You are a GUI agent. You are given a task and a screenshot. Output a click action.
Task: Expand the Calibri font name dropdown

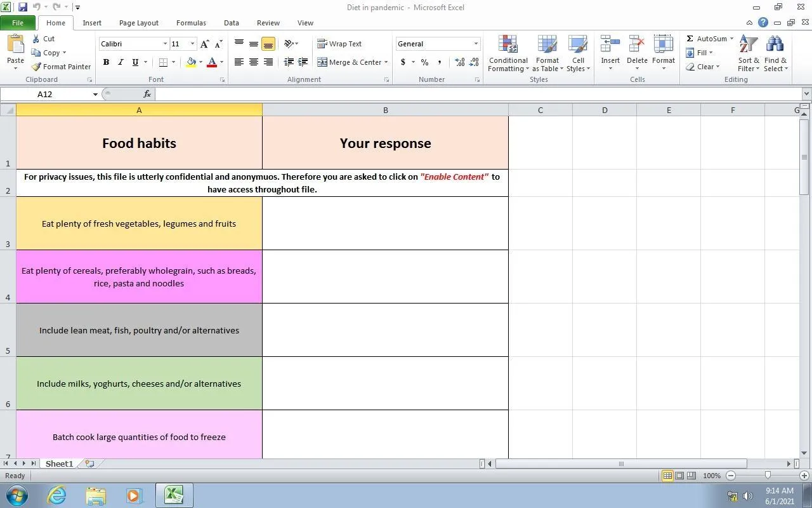click(165, 44)
